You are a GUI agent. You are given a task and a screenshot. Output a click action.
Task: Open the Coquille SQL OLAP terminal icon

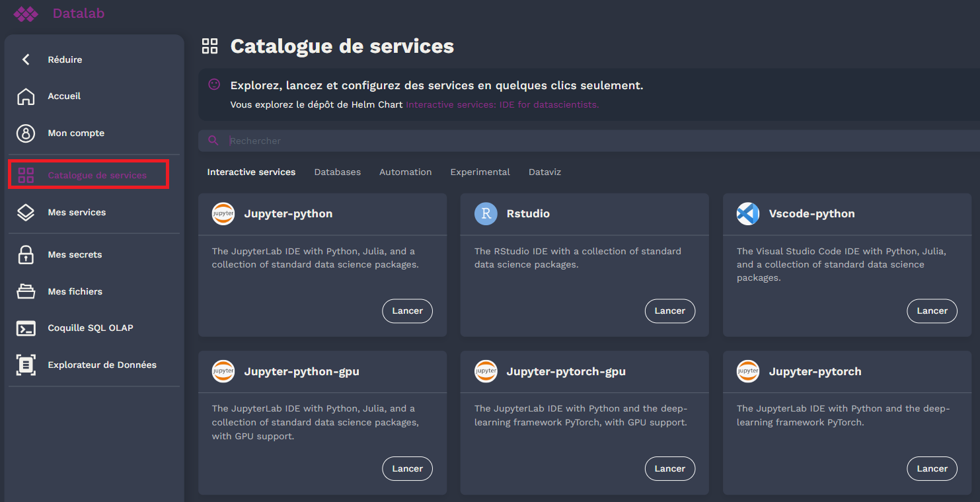26,328
